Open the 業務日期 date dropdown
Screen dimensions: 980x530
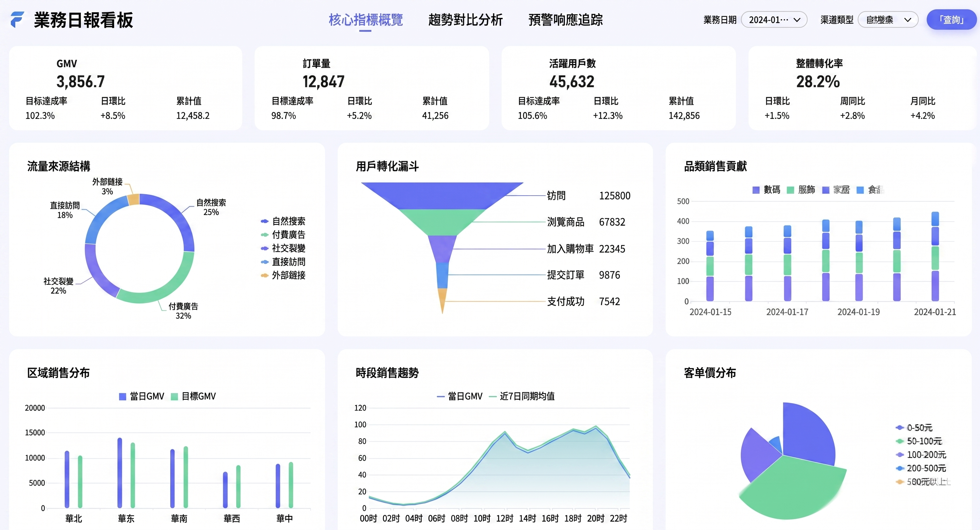coord(774,20)
